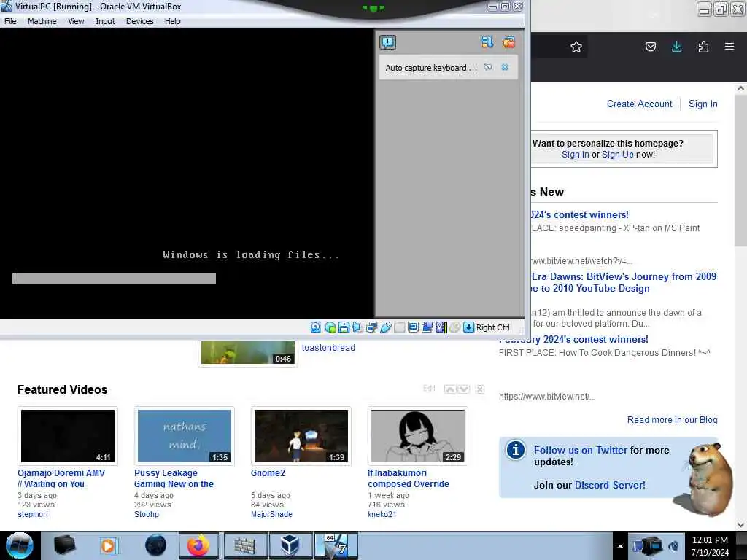This screenshot has height=560, width=747.
Task: Click the optical disc icon in VirtualBox status bar
Action: click(x=330, y=327)
